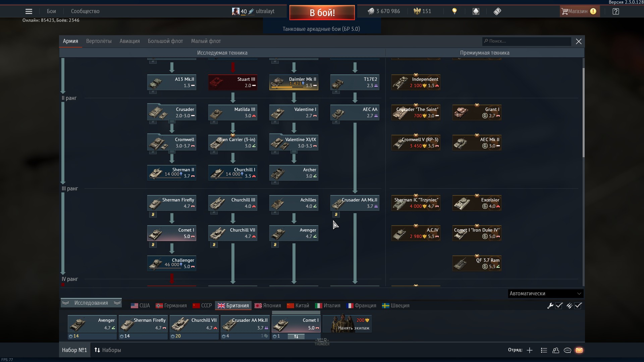This screenshot has width=644, height=362.
Task: Select the США nation tab
Action: 140,306
